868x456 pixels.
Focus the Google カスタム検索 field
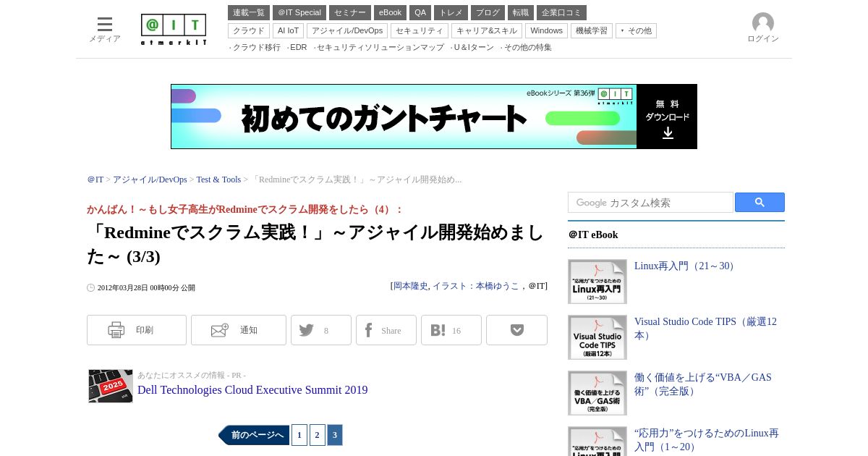(x=650, y=203)
